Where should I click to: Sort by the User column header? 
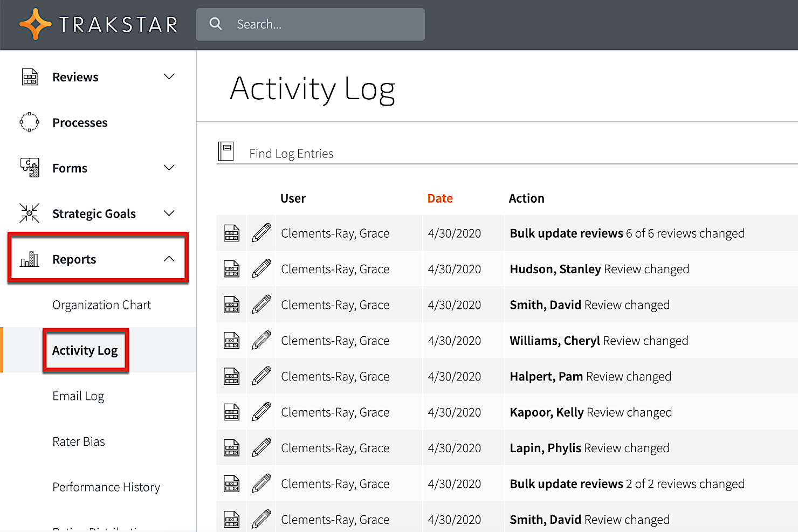pos(293,198)
